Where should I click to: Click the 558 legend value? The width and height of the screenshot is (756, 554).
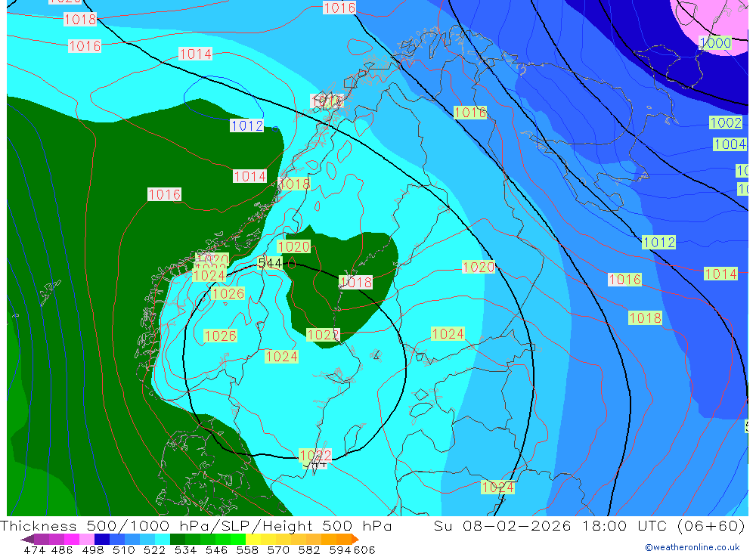[x=247, y=549]
